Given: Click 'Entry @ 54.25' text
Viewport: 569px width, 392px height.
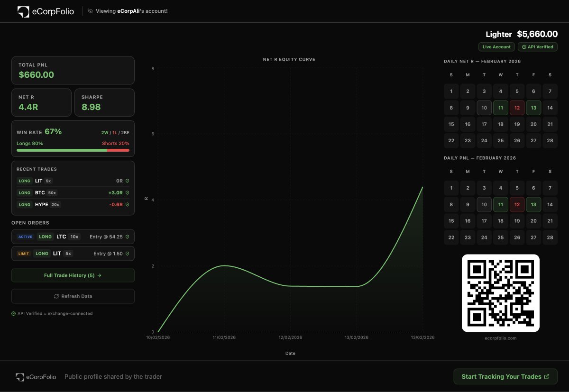Looking at the screenshot, I should [106, 237].
